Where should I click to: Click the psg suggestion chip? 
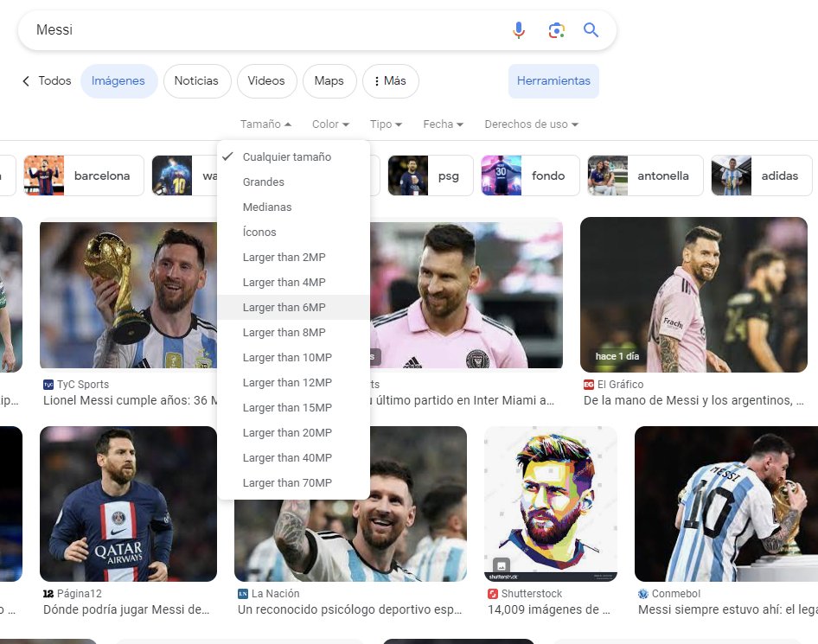[431, 175]
